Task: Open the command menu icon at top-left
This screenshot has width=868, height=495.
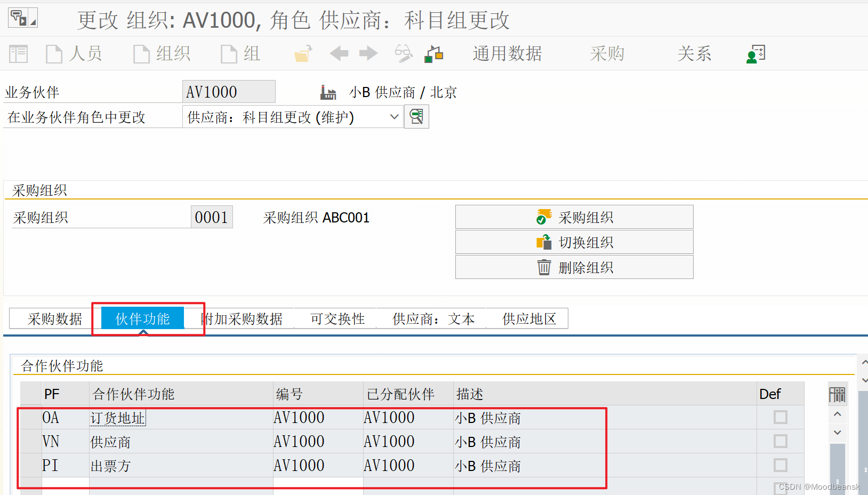Action: pos(22,18)
